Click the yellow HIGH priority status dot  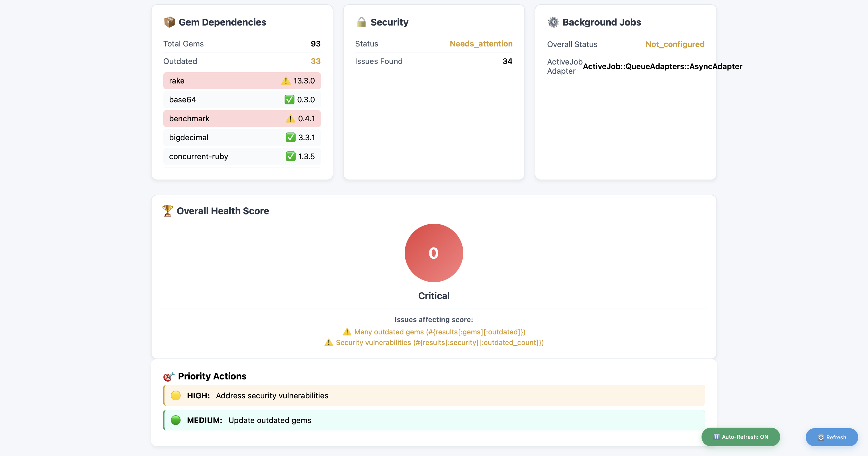(x=176, y=395)
